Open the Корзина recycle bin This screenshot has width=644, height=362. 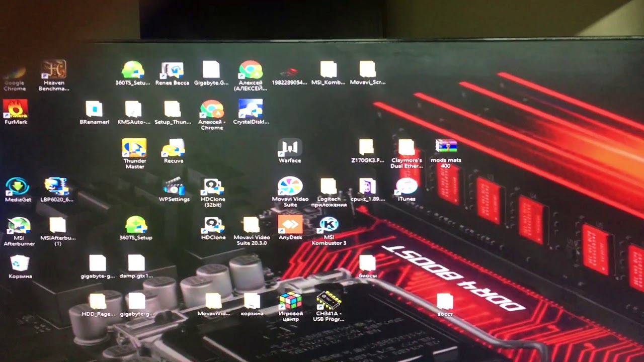pos(20,266)
